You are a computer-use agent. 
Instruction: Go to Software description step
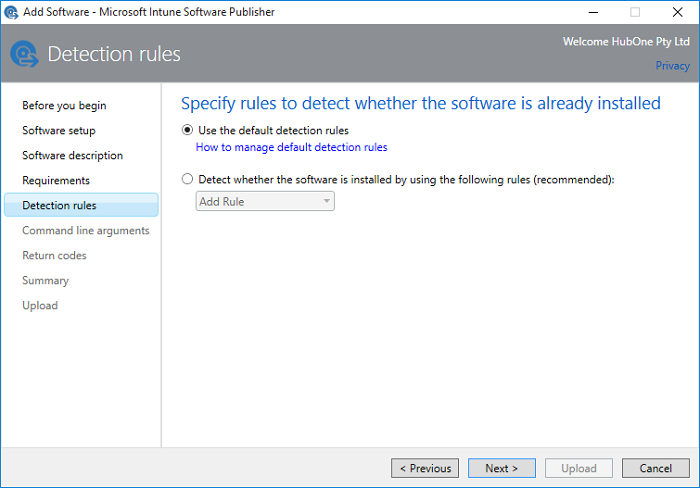click(72, 155)
